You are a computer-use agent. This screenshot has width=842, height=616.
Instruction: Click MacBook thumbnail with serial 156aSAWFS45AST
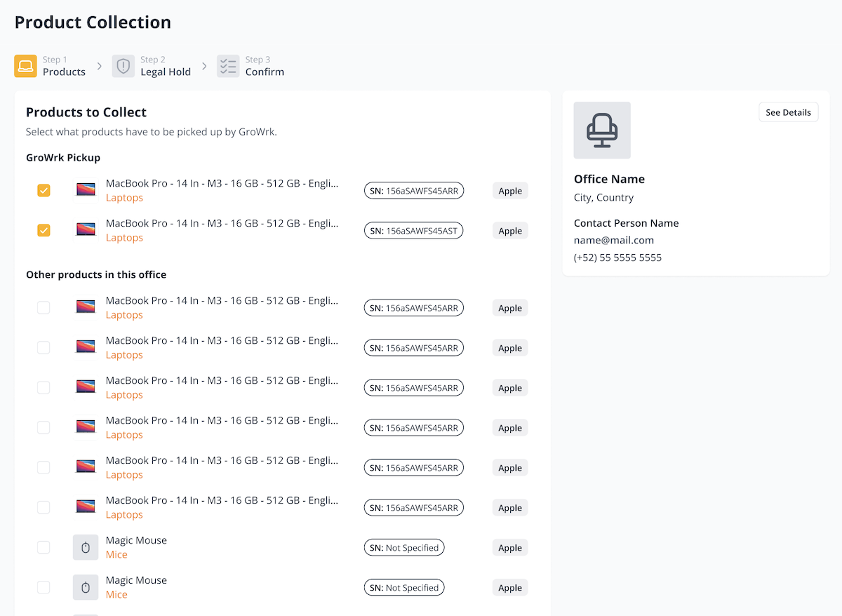pos(86,229)
